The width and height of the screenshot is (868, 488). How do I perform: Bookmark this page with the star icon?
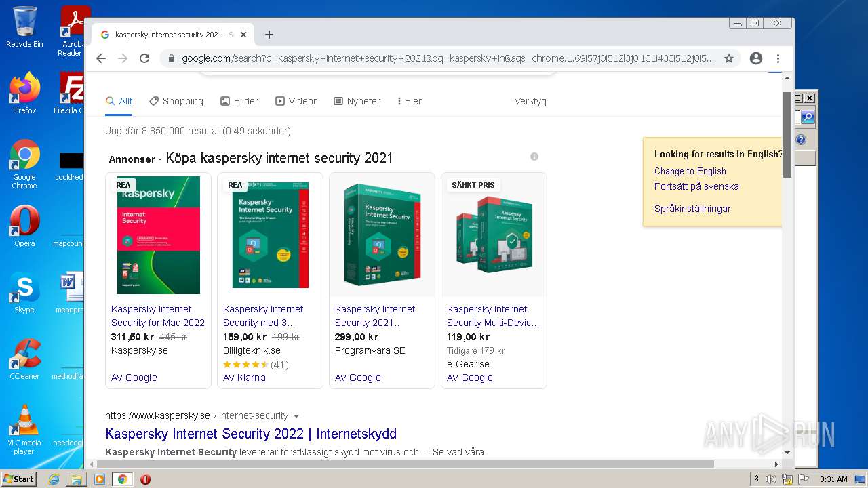(x=729, y=58)
